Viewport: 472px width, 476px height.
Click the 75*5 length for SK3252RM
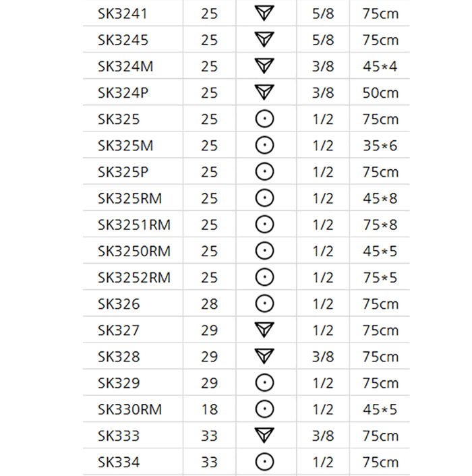[x=380, y=278]
